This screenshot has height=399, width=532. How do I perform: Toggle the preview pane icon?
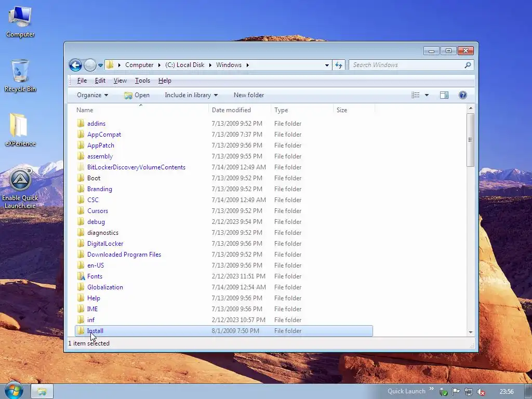tap(444, 95)
